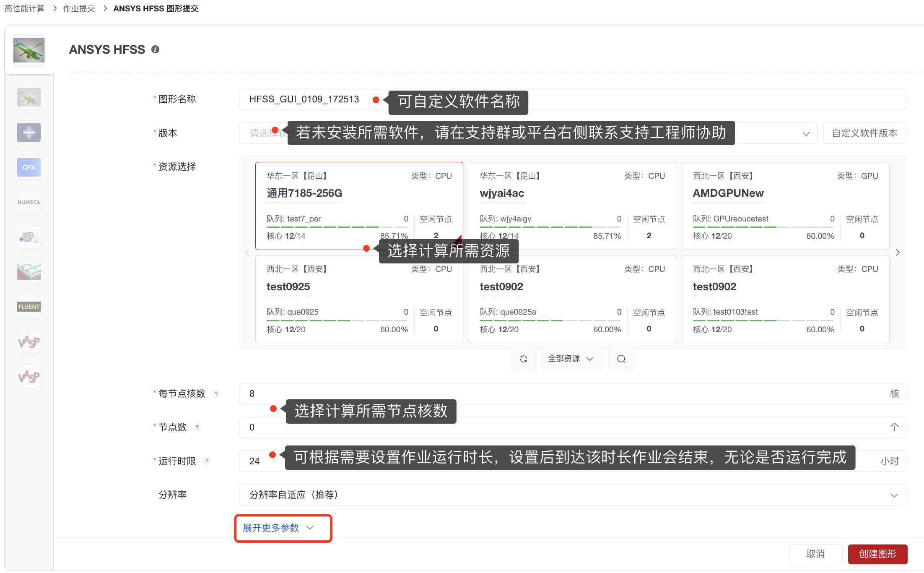Click help icon next to 运行时限

[207, 461]
